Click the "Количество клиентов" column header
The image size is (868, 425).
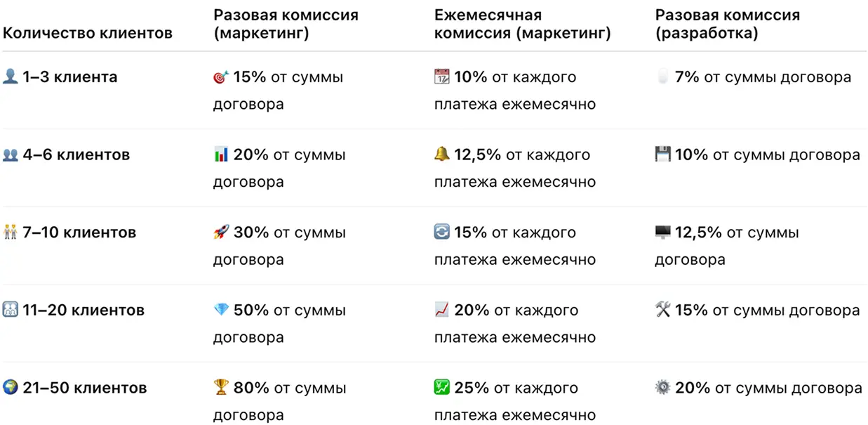point(88,33)
